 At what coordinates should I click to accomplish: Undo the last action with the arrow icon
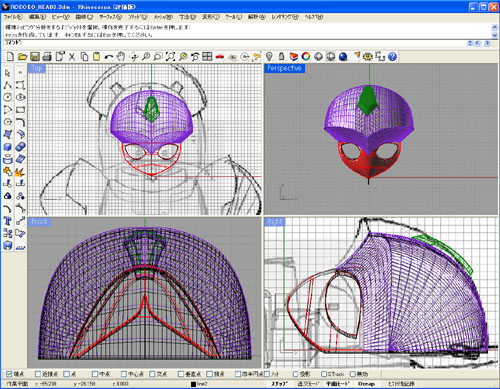click(109, 57)
